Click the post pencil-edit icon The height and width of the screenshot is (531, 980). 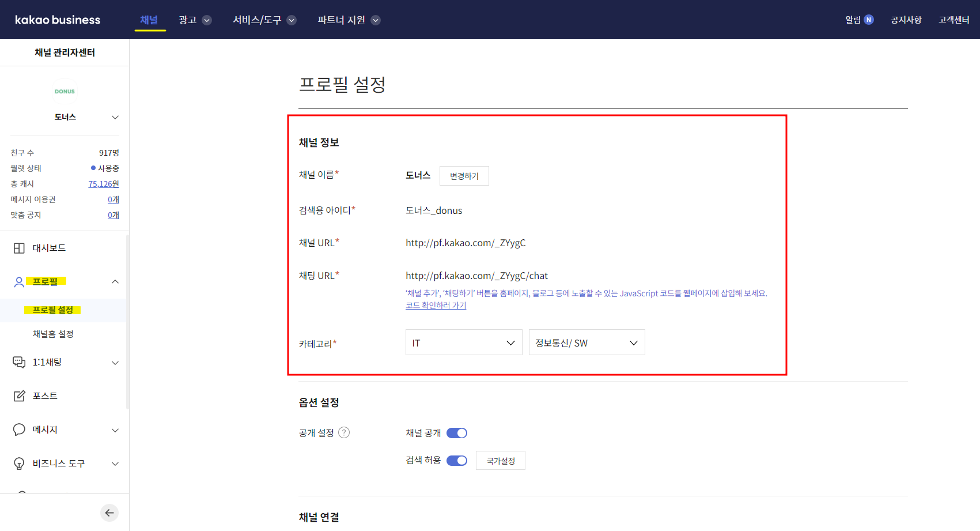point(19,396)
